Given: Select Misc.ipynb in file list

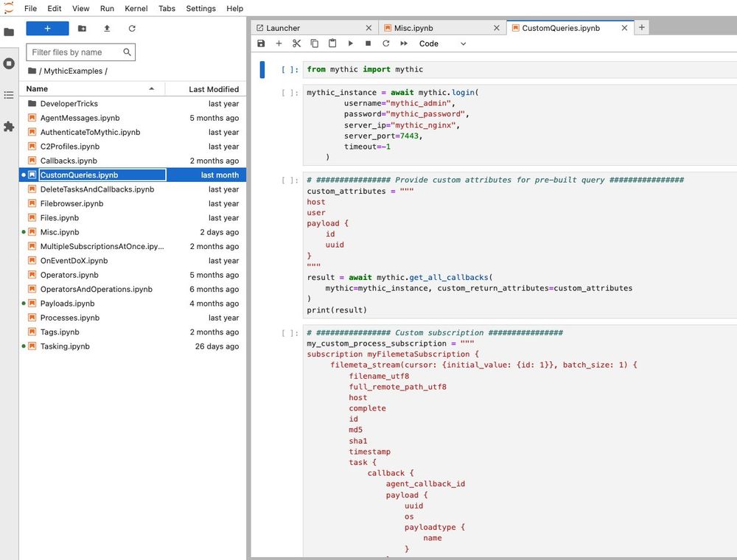Looking at the screenshot, I should tap(133, 232).
